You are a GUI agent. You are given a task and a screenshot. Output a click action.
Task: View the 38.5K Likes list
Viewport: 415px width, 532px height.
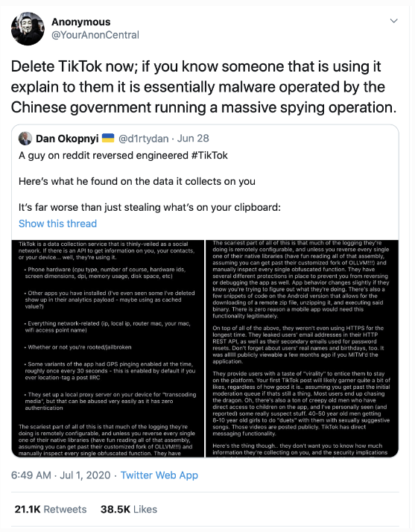click(129, 509)
